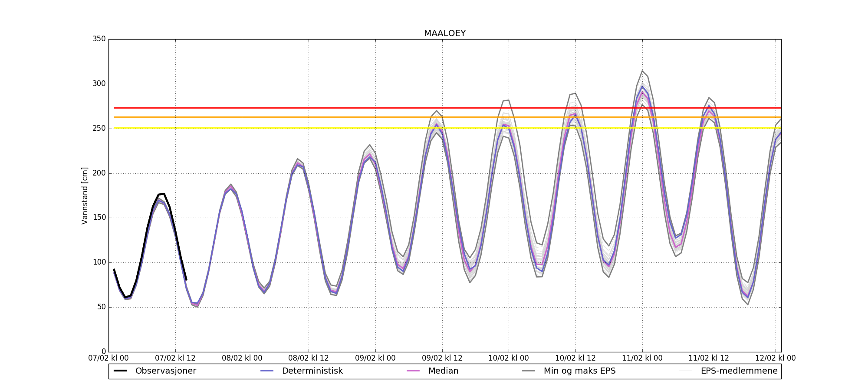
Task: Click the blue Deterministisk line swatch in legend
Action: (x=267, y=371)
